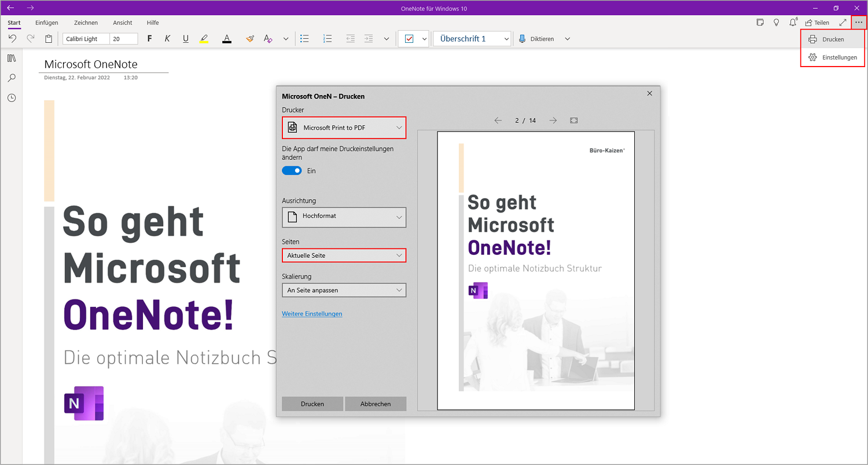Click the Format Painter brush icon
Image resolution: width=868 pixels, height=465 pixels.
250,39
